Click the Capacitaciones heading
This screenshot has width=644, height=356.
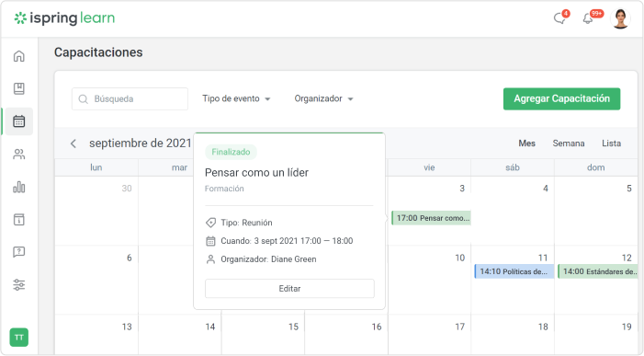click(x=98, y=52)
